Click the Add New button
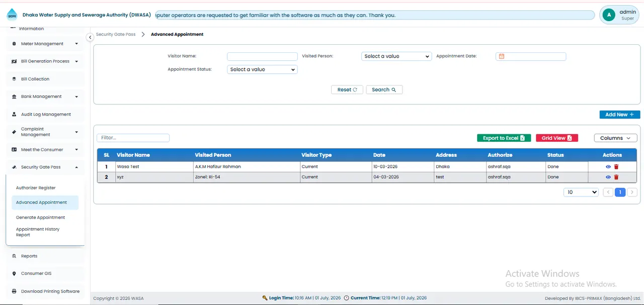The width and height of the screenshot is (644, 305). tap(620, 115)
